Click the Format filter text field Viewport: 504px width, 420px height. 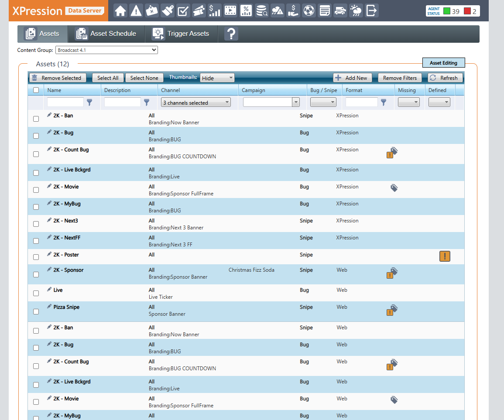click(361, 102)
